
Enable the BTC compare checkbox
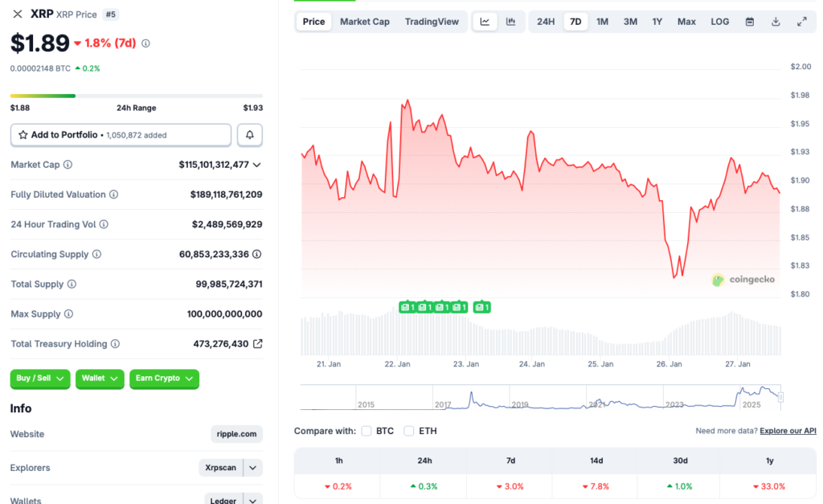(366, 431)
